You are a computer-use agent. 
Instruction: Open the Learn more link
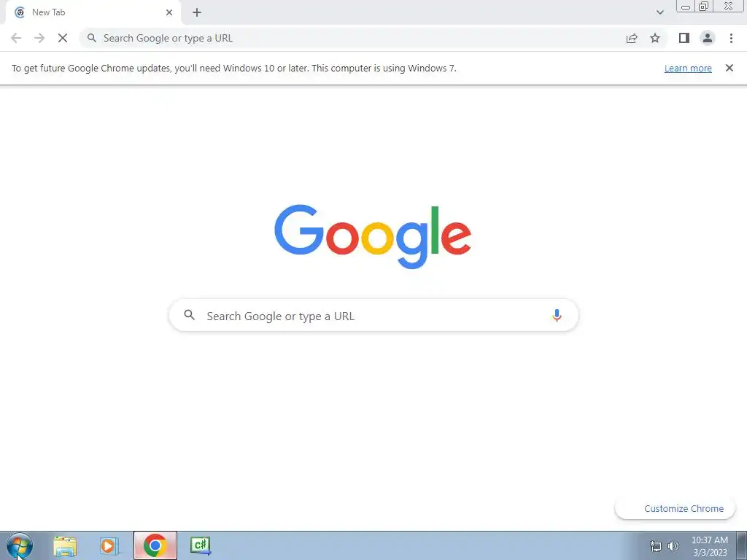688,68
